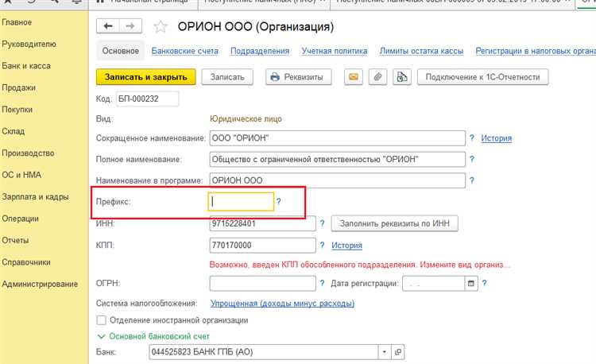596x364 pixels.
Task: Expand the Банк dropdown list
Action: click(385, 352)
